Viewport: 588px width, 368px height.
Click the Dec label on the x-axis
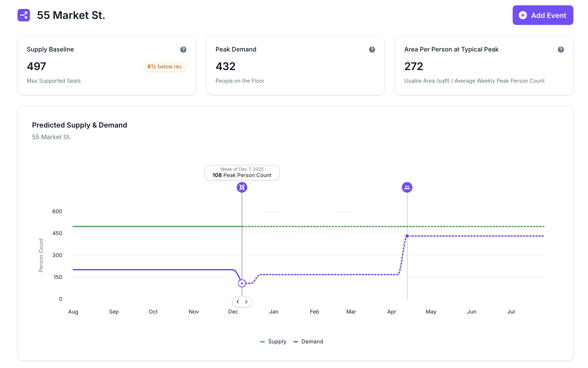click(x=233, y=312)
